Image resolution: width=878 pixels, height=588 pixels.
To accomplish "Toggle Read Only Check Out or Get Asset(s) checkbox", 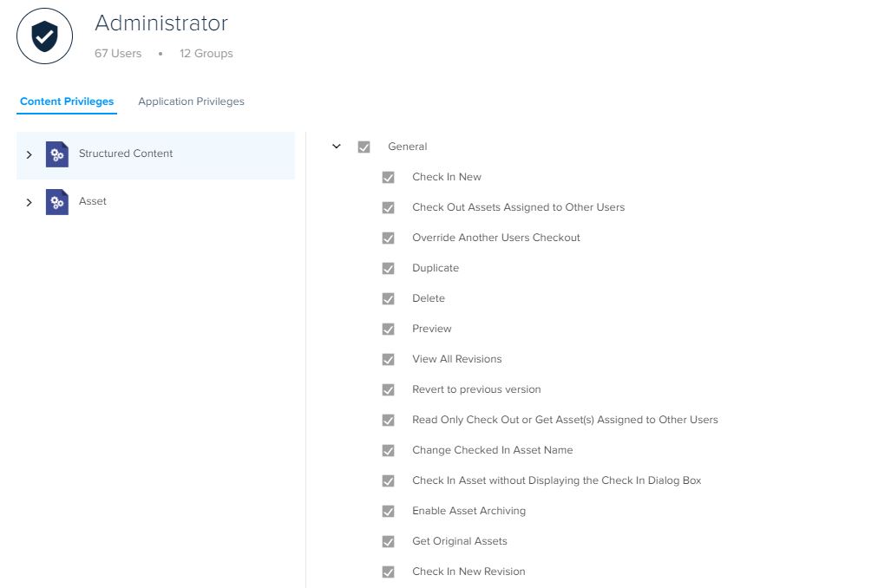I will point(388,420).
